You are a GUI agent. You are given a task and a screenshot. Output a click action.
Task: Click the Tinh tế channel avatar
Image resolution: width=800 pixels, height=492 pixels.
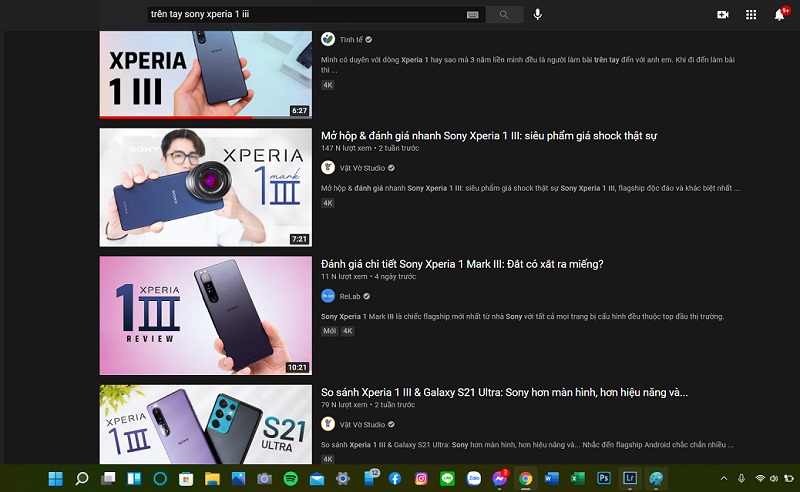328,39
